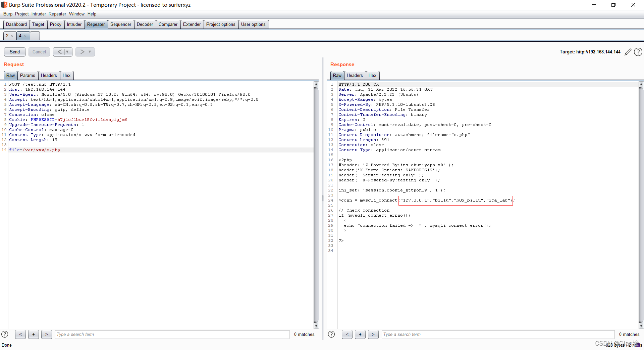Viewport: 644px width, 350px height.
Task: Go to next match in response search
Action: point(373,334)
